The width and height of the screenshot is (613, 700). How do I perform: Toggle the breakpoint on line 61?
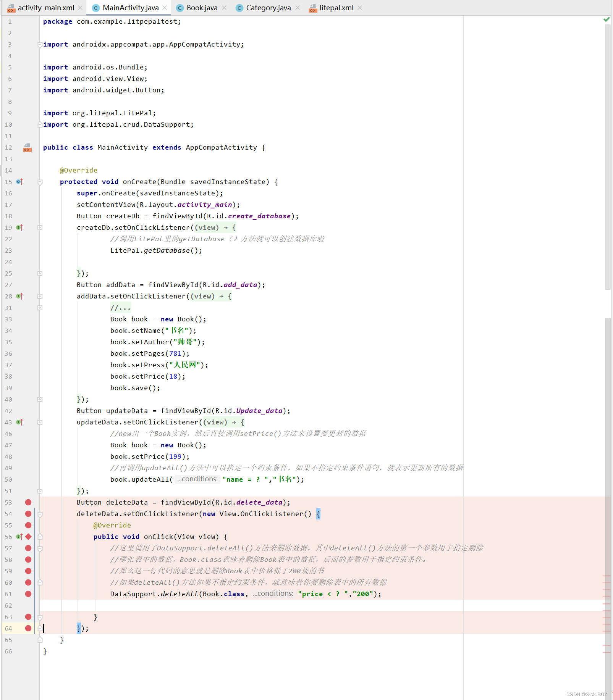click(28, 594)
